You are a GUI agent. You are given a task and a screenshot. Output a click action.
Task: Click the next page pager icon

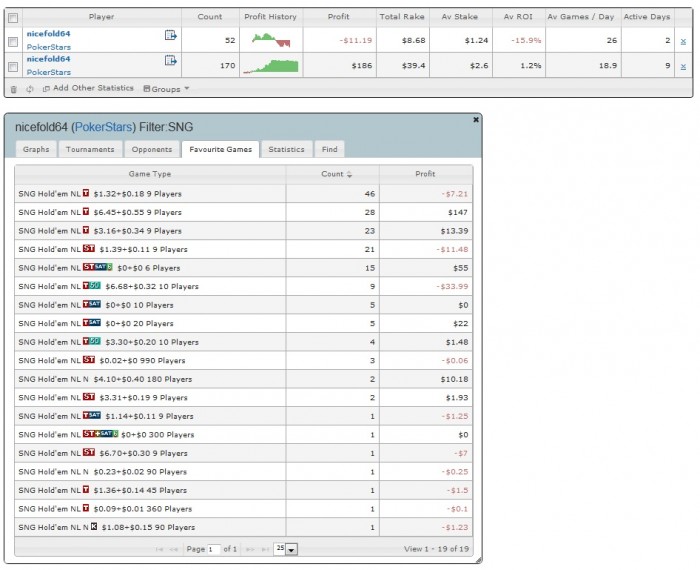point(251,549)
